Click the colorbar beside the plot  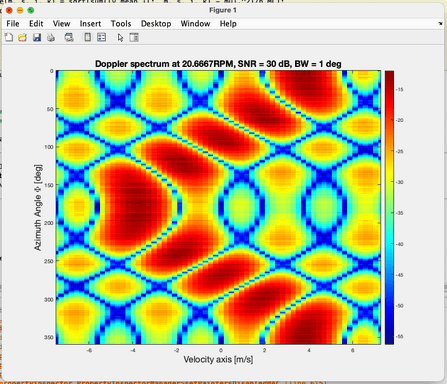[389, 207]
